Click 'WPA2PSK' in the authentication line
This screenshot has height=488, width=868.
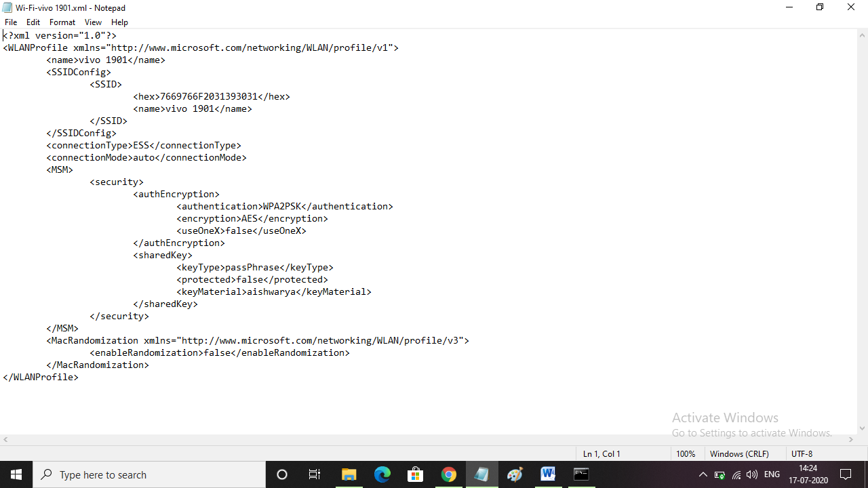(282, 206)
